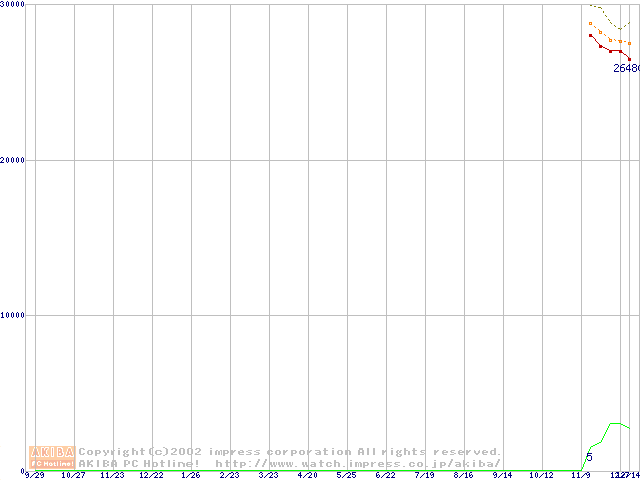Click the 6/22 date on the x-axis
The image size is (640, 480).
(x=385, y=476)
